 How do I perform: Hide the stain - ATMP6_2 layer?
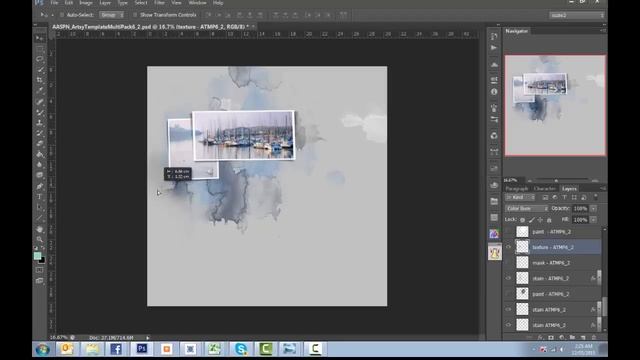[x=509, y=278]
